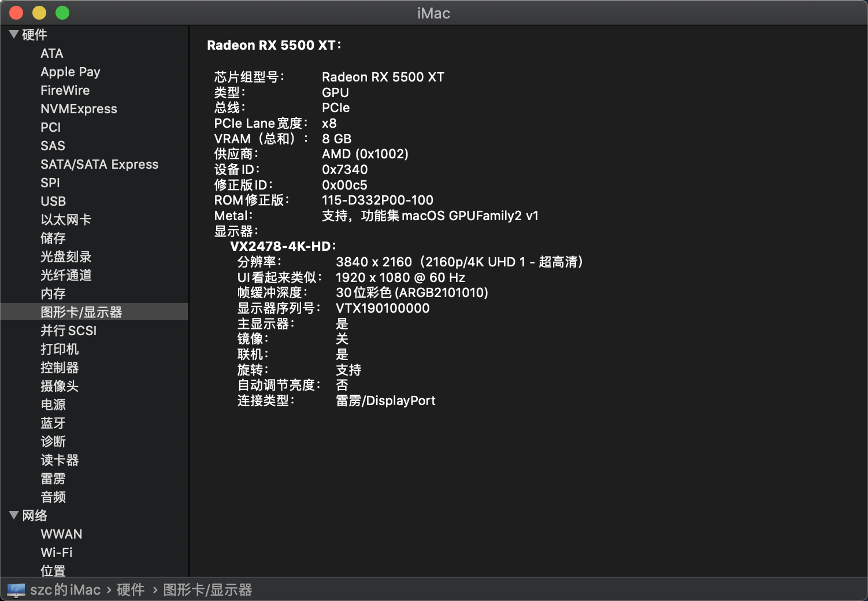
Task: Select Apple Pay in the sidebar
Action: point(71,72)
